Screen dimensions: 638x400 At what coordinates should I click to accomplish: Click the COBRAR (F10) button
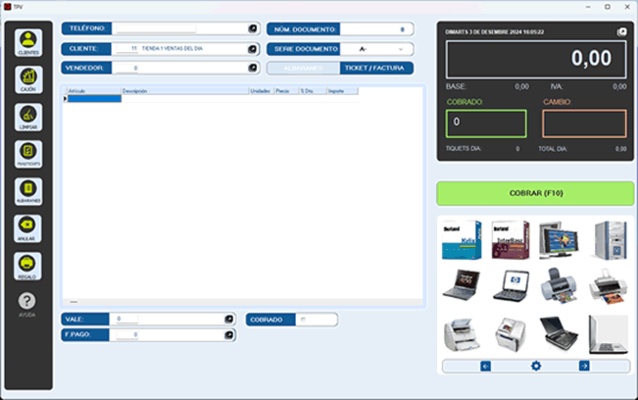tap(535, 193)
